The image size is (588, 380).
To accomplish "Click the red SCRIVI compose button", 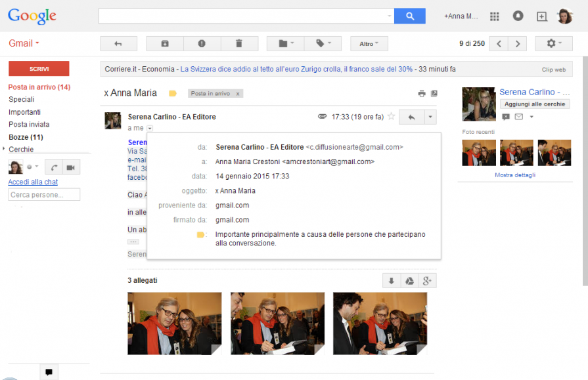I will (39, 69).
